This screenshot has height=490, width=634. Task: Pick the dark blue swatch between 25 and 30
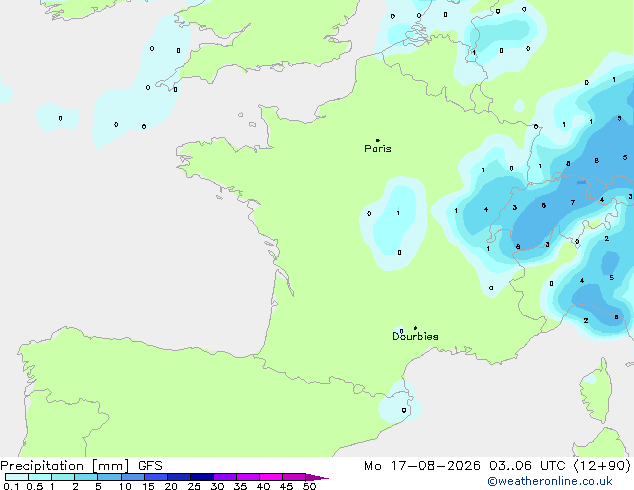click(201, 477)
